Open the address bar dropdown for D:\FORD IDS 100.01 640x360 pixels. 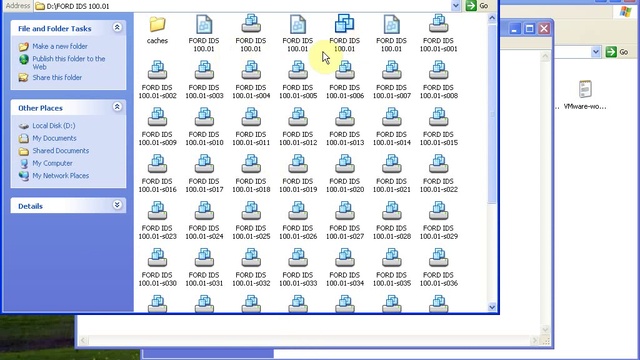pyautogui.click(x=456, y=6)
